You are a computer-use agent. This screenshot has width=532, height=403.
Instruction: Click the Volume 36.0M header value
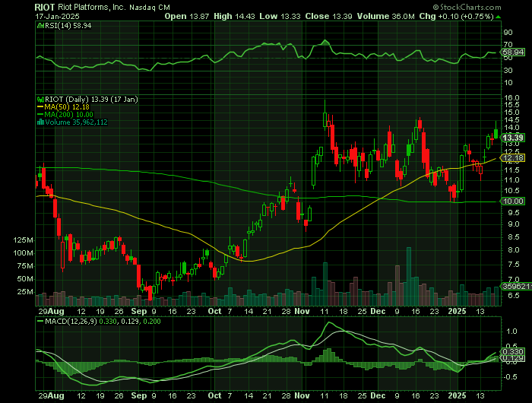pyautogui.click(x=386, y=16)
